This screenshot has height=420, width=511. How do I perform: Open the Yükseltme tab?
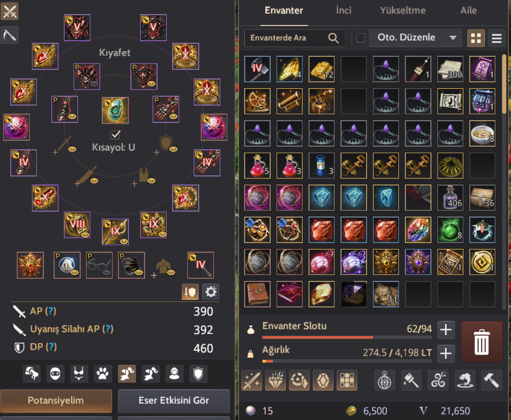(x=403, y=10)
